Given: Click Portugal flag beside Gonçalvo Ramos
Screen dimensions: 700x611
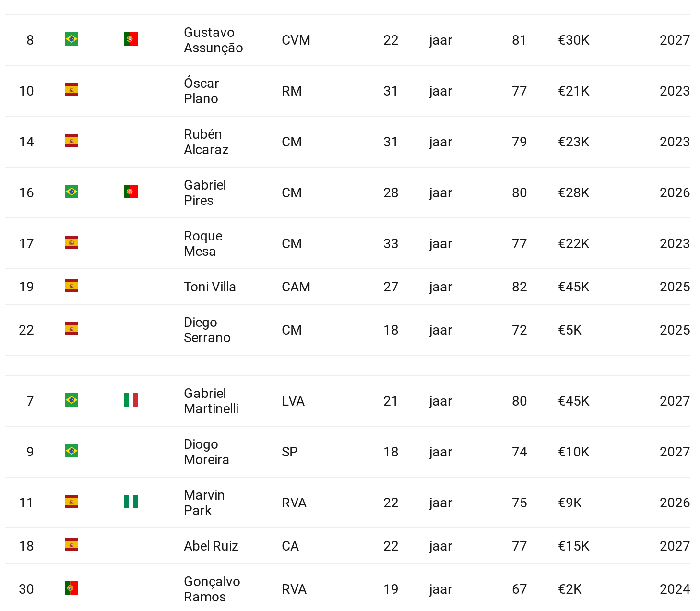Looking at the screenshot, I should coord(71,588).
